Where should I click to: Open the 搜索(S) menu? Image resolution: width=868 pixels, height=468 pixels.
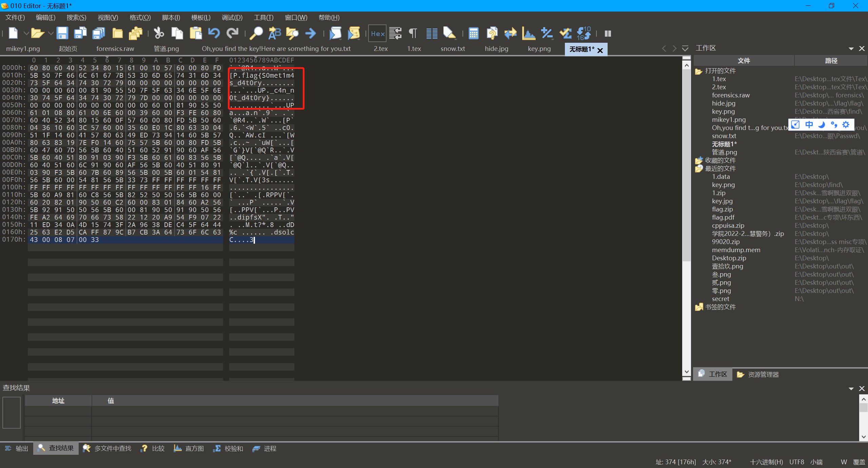click(x=76, y=18)
